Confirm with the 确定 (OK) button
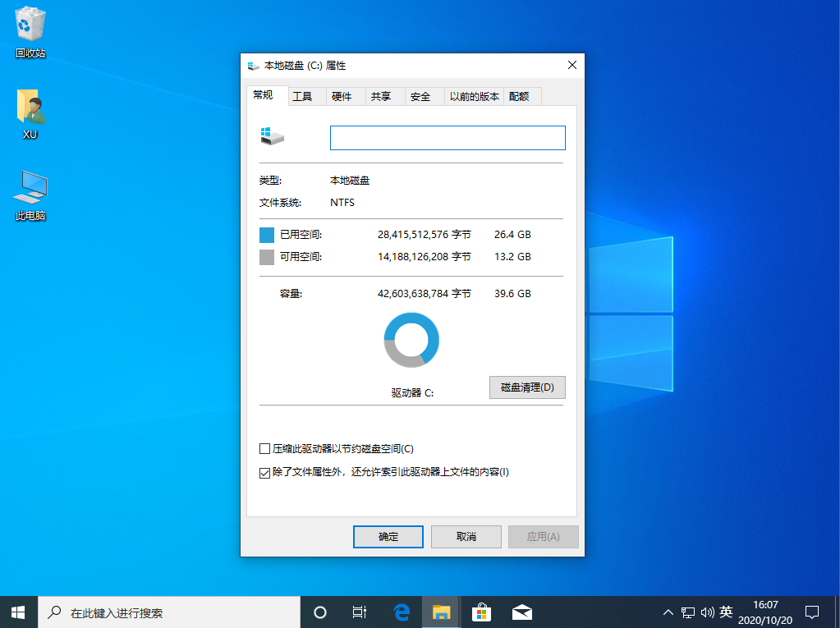Viewport: 840px width, 628px height. coord(388,536)
